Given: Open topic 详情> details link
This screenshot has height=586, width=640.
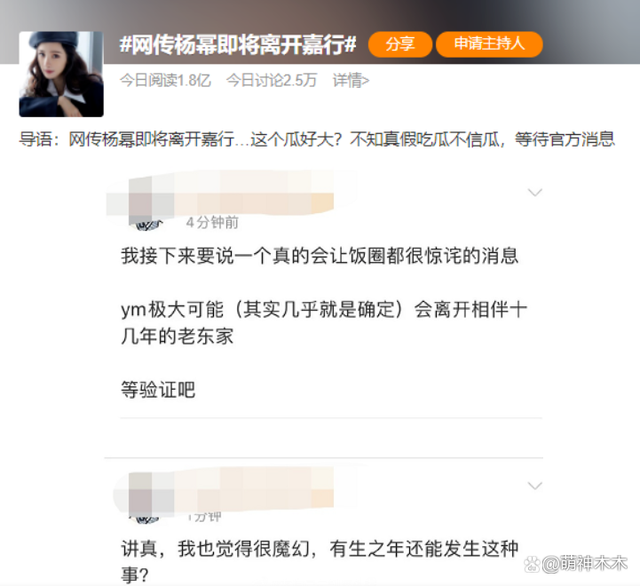Looking at the screenshot, I should 351,80.
